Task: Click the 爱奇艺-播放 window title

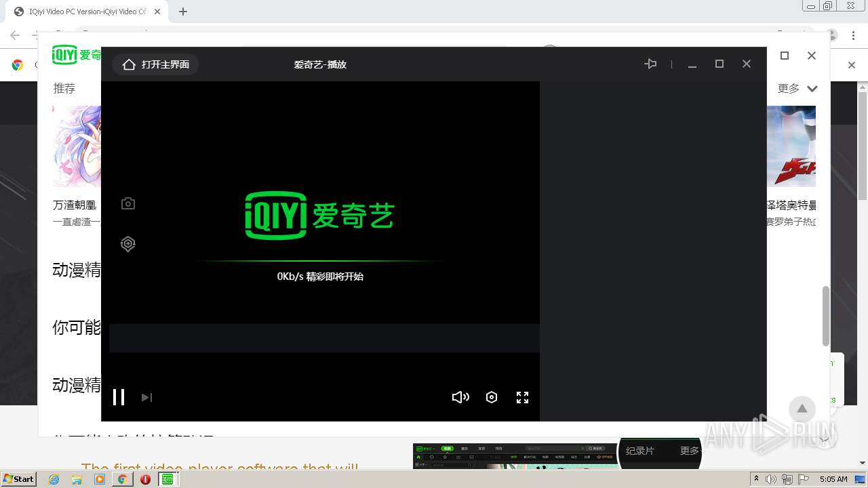Action: [320, 64]
